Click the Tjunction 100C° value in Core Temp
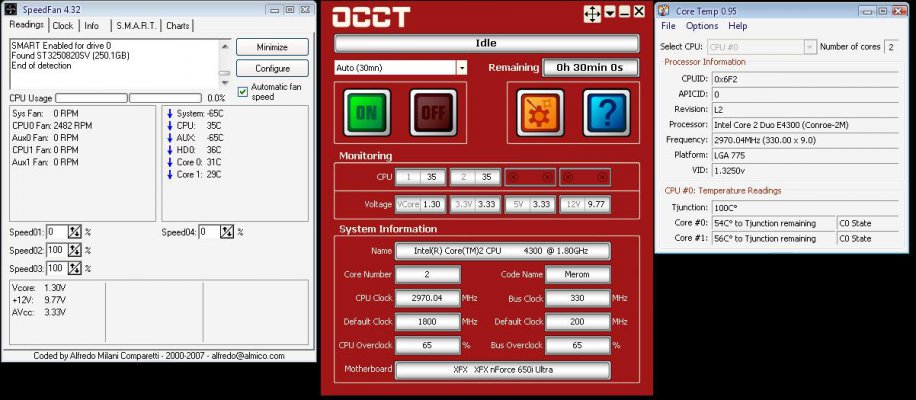 805,207
